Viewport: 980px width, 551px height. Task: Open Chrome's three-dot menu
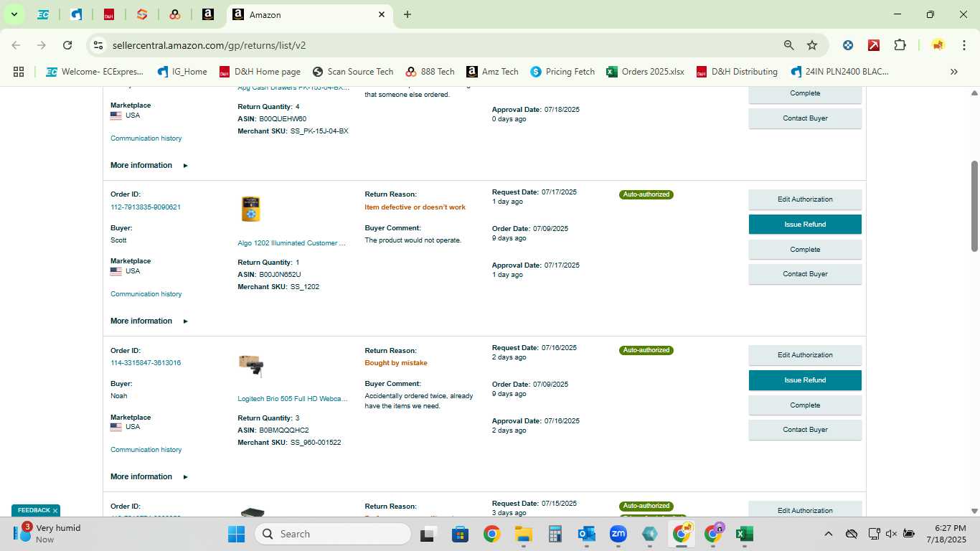point(963,45)
